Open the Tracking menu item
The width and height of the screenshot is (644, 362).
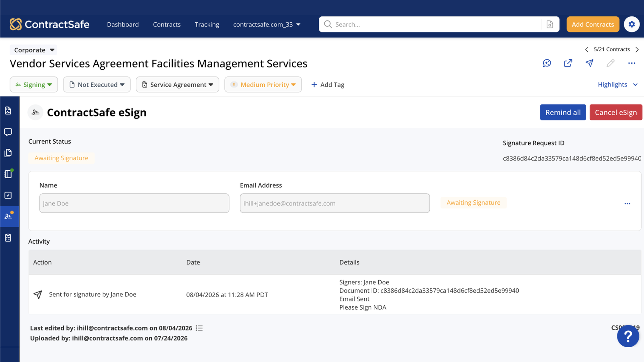(207, 24)
